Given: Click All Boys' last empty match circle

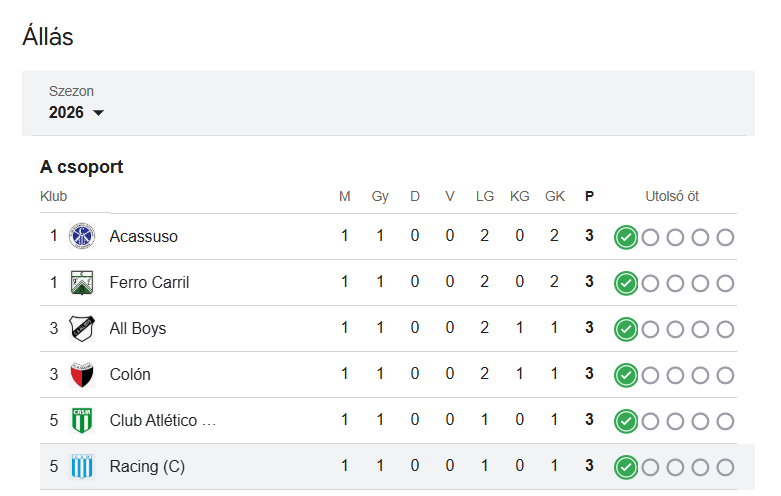Looking at the screenshot, I should point(725,329).
